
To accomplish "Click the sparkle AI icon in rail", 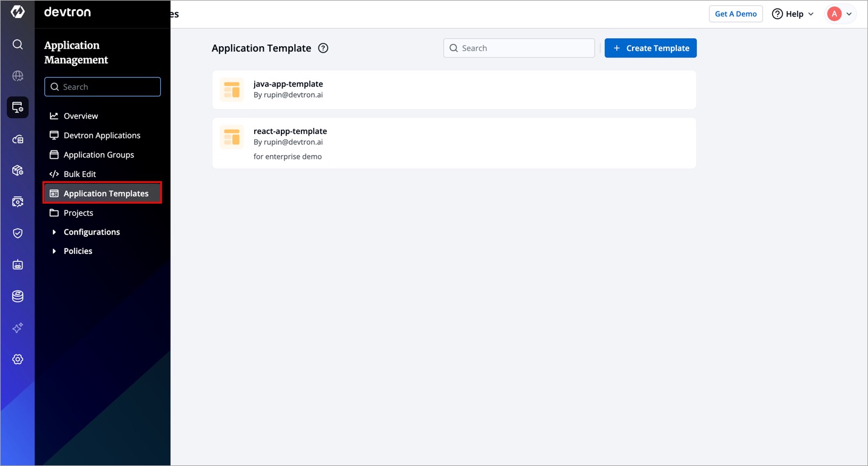I will coord(18,328).
